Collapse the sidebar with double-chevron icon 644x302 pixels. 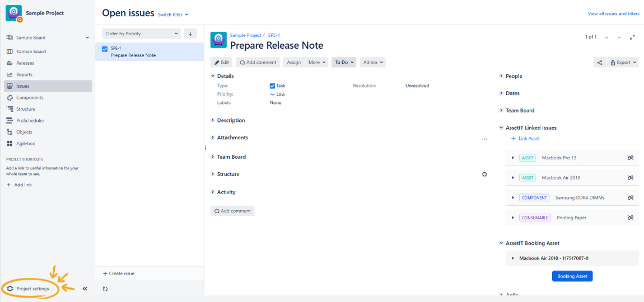click(85, 289)
